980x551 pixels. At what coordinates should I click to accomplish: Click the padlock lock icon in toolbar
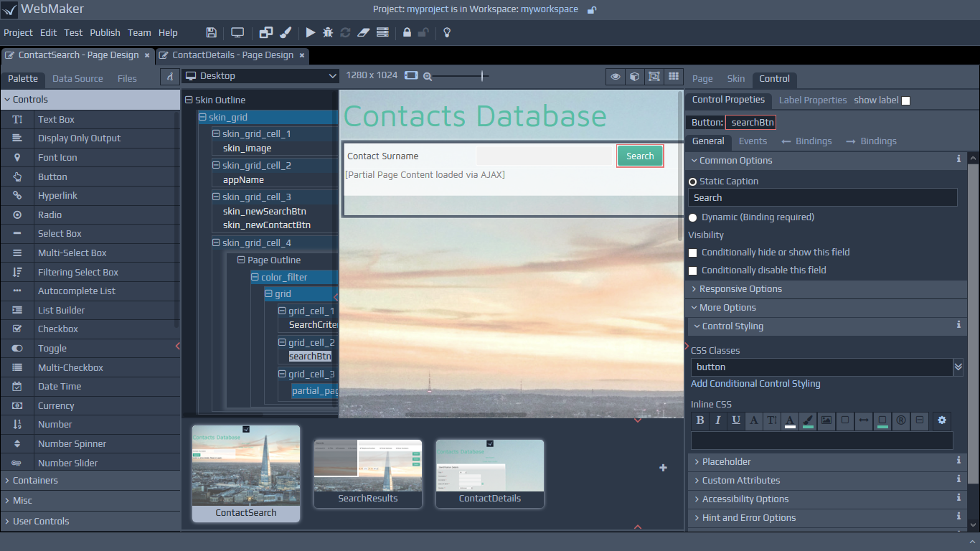pos(407,32)
